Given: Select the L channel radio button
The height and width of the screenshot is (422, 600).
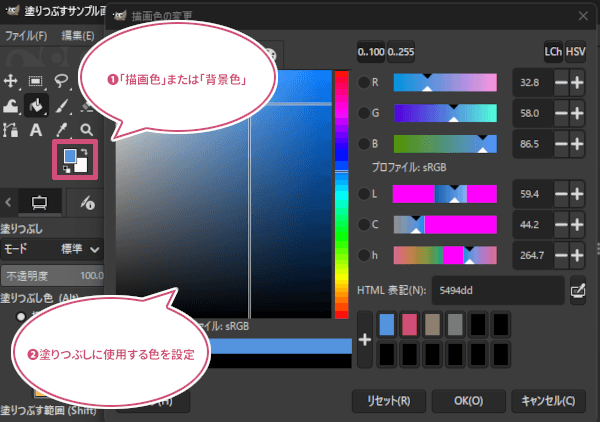Looking at the screenshot, I should point(364,194).
